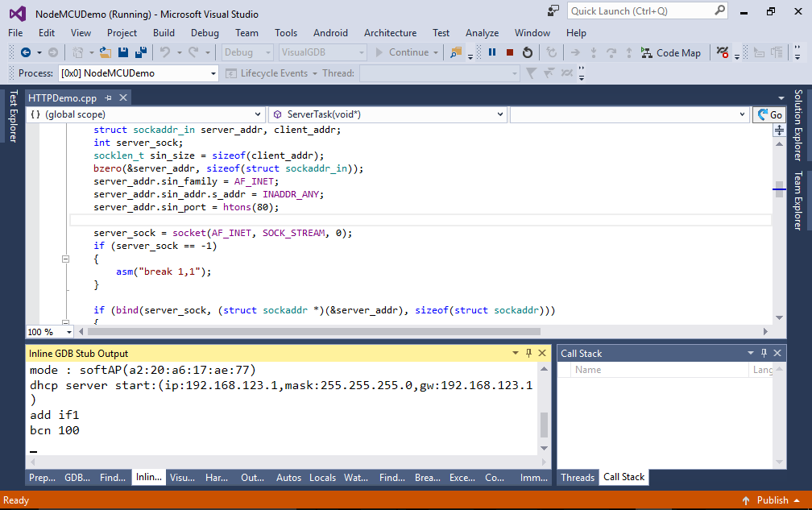
Task: Switch to the Threads tab
Action: pos(578,478)
